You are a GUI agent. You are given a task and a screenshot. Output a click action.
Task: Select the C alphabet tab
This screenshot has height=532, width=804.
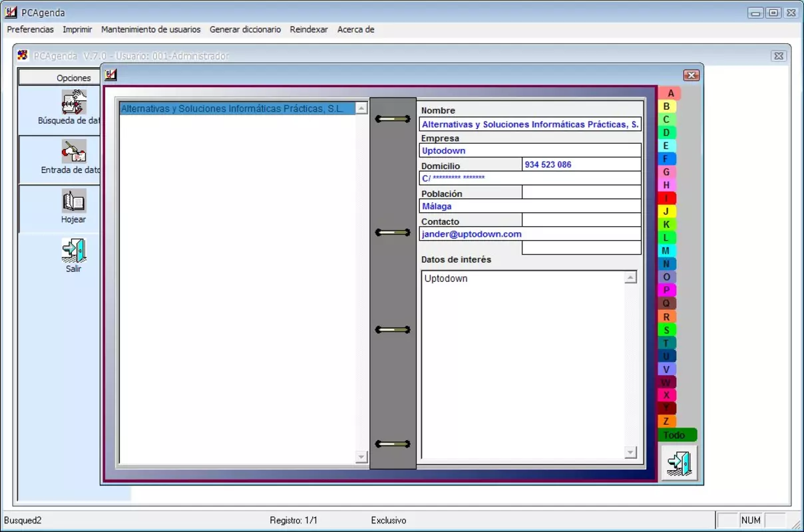pyautogui.click(x=667, y=120)
